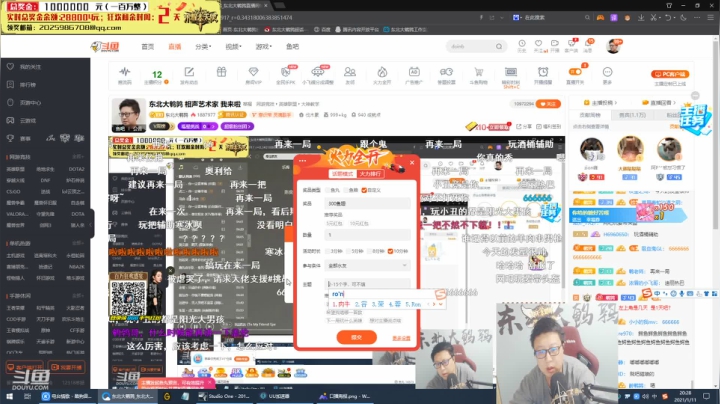Select the 8分钟 duration checkbox

pyautogui.click(x=369, y=251)
